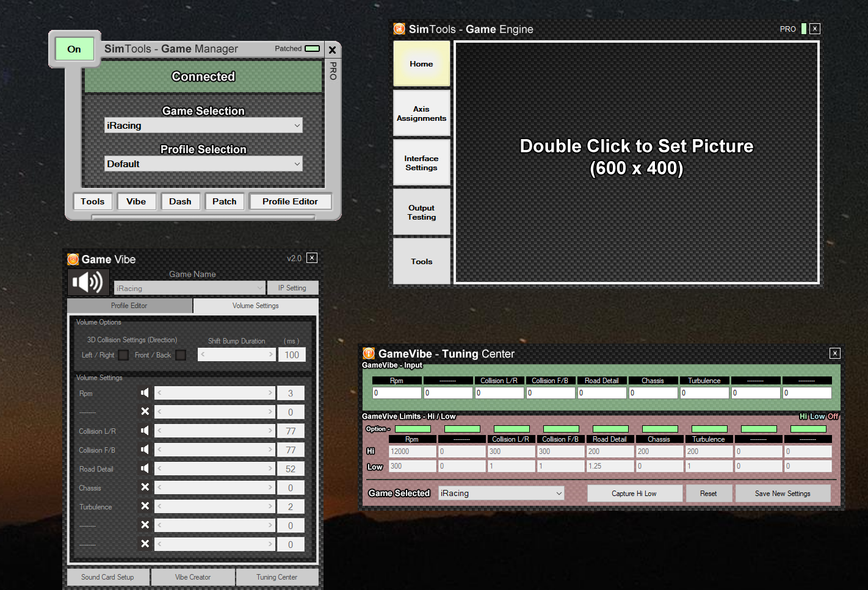This screenshot has width=868, height=590.
Task: Adjust the Turbulence volume slider
Action: pyautogui.click(x=215, y=506)
